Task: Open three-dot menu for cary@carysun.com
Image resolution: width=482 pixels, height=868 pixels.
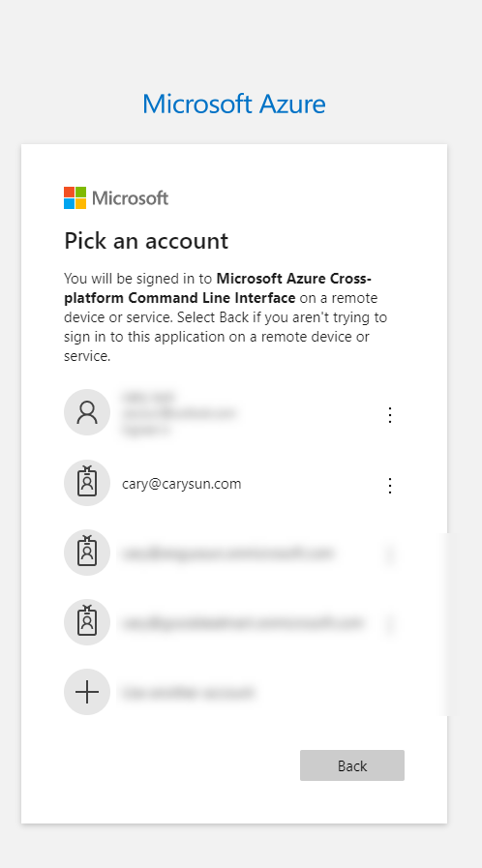Action: pyautogui.click(x=390, y=486)
